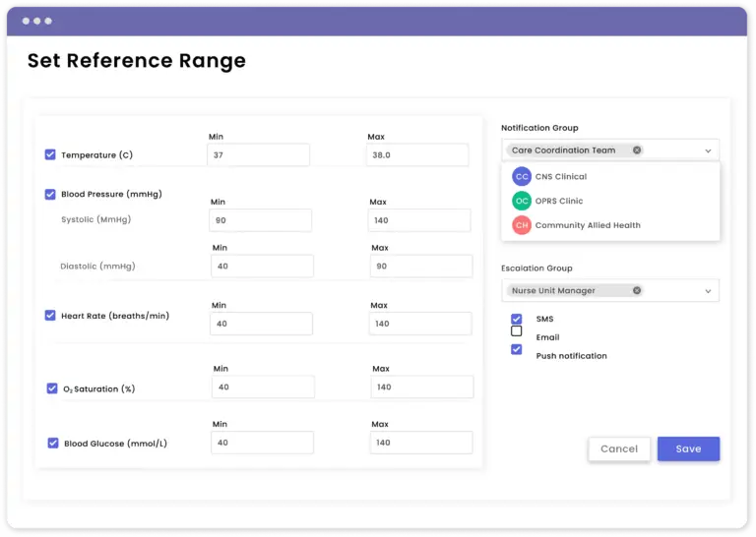Click the Heart Rate Min field
The height and width of the screenshot is (537, 756).
pyautogui.click(x=261, y=324)
